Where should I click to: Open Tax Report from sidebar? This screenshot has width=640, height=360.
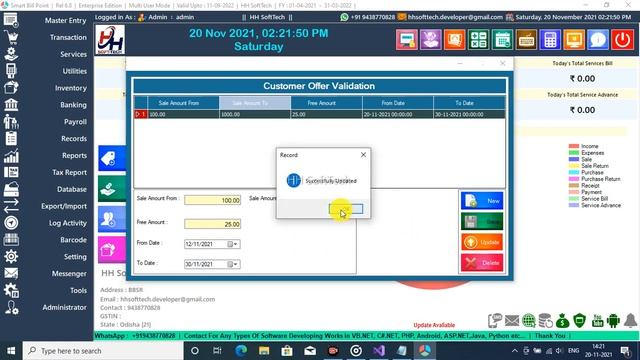tap(69, 172)
